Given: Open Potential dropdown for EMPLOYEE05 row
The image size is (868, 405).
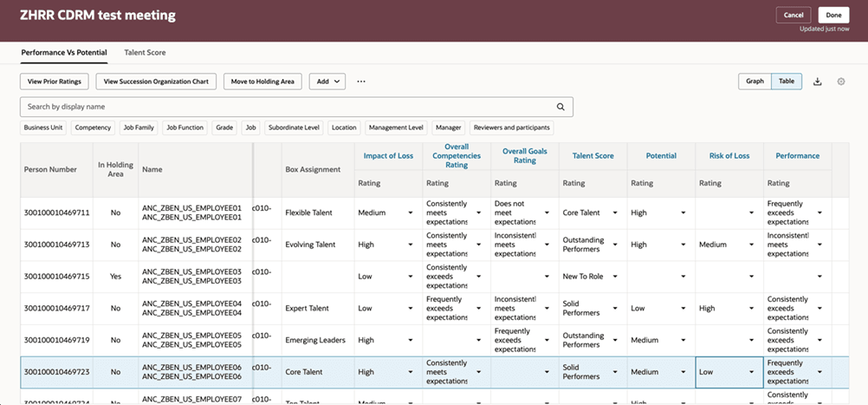Looking at the screenshot, I should 683,340.
